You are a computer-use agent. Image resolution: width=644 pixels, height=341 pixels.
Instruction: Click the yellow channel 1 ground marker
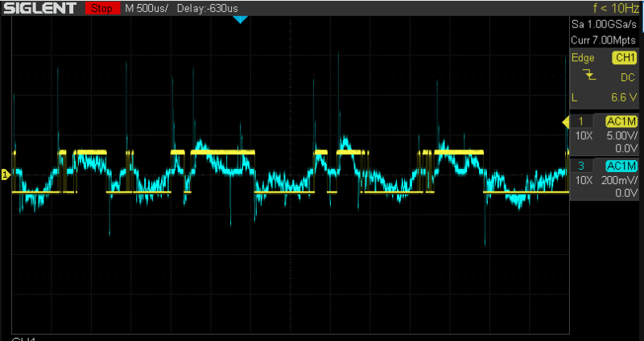pos(5,174)
